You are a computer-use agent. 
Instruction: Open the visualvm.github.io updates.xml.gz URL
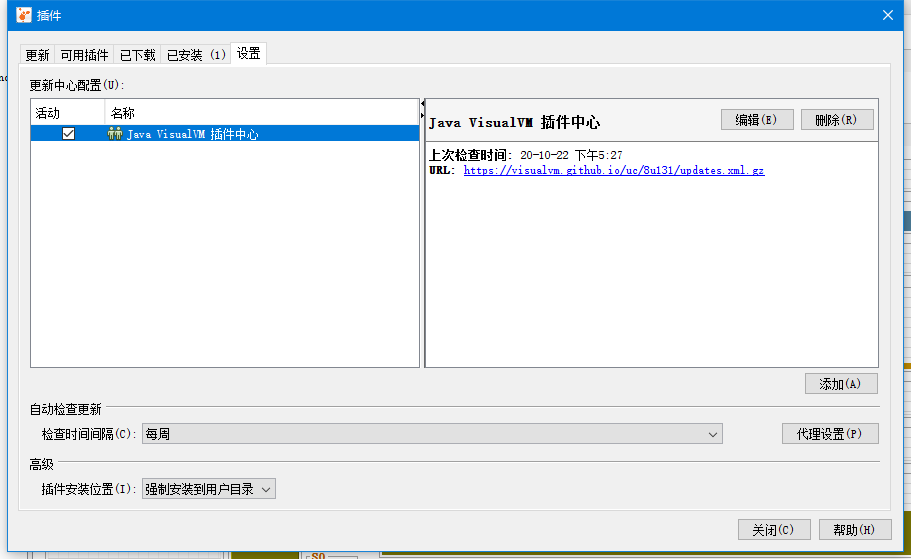coord(614,170)
